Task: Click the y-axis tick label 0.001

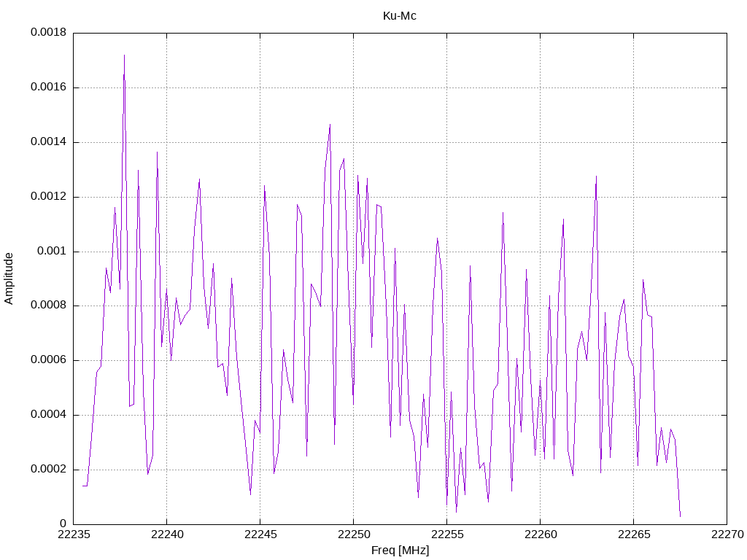Action: (52, 251)
